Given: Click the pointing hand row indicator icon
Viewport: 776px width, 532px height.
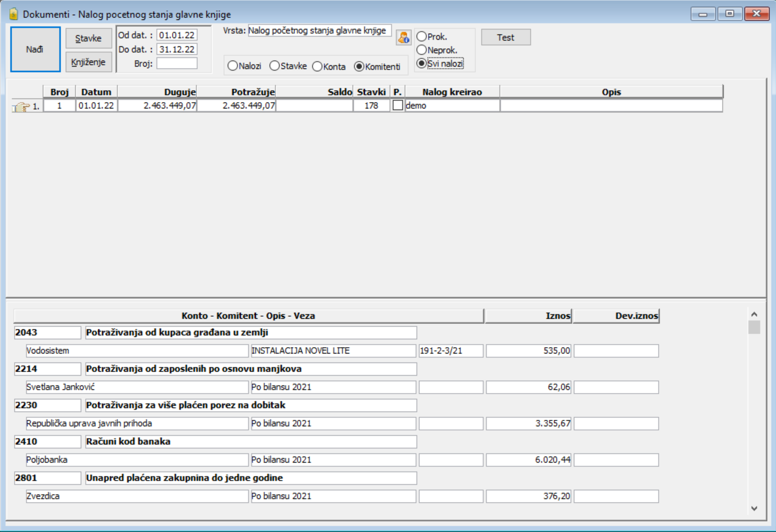Looking at the screenshot, I should pyautogui.click(x=21, y=107).
